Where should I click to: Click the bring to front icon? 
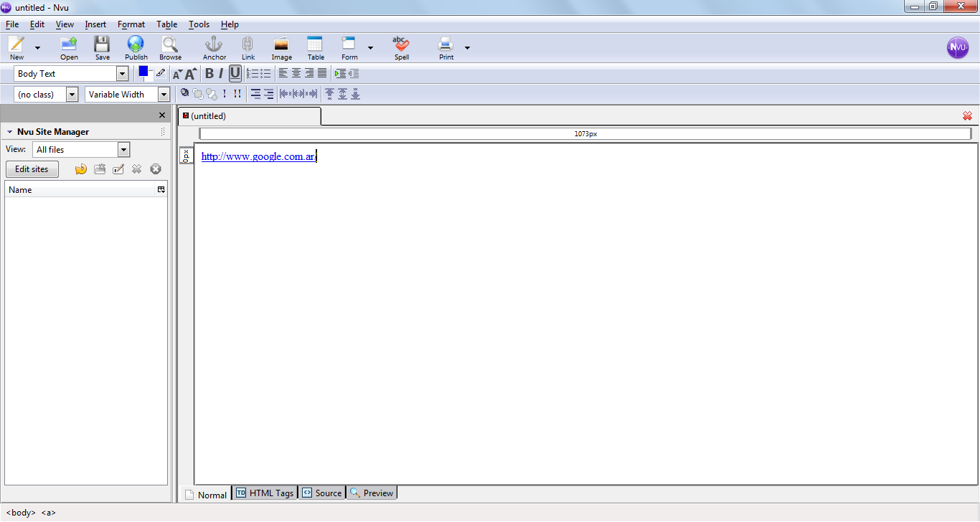198,94
